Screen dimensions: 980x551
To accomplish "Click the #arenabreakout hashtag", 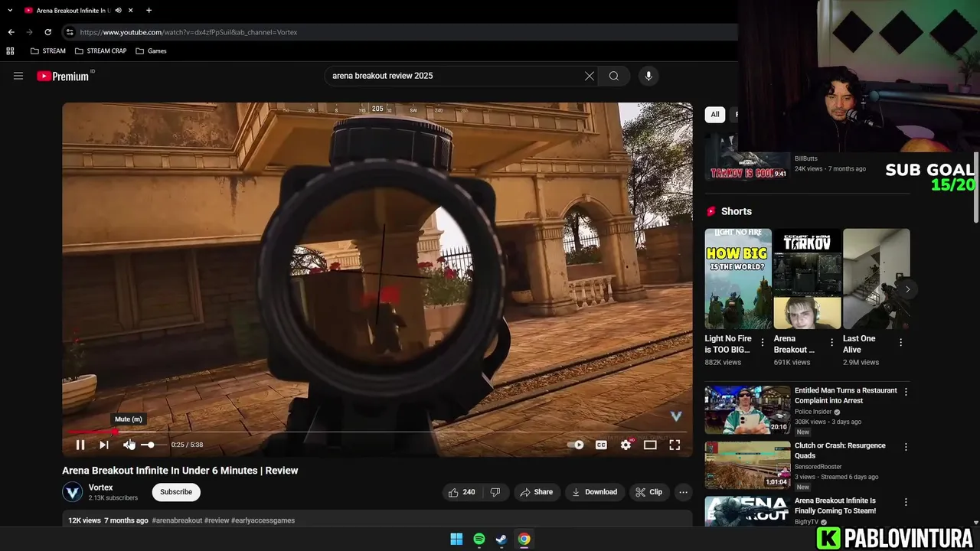I will point(177,520).
